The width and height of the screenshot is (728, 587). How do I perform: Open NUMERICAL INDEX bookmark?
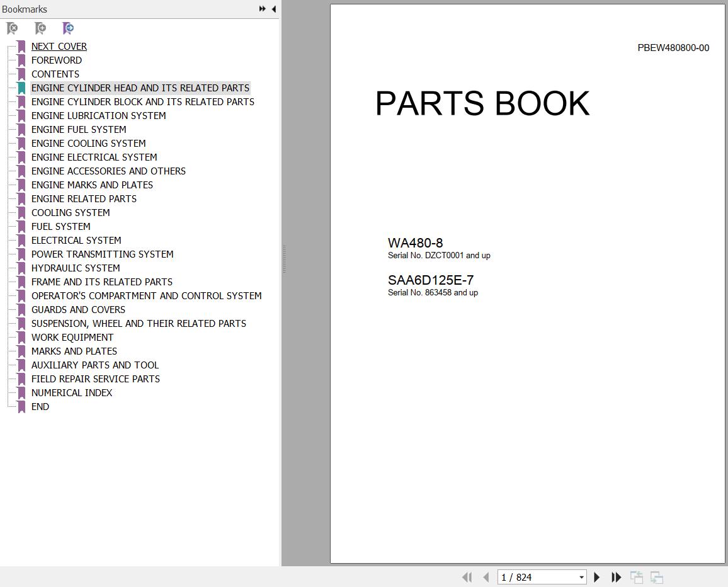(x=72, y=393)
